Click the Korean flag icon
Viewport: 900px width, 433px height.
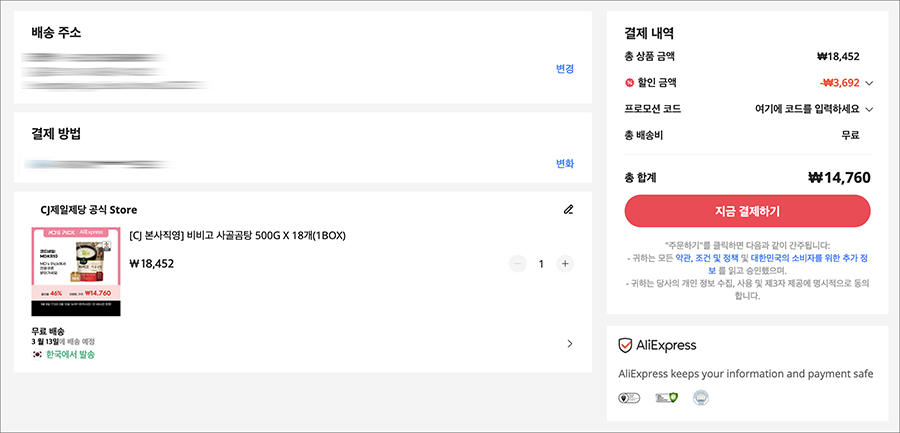click(x=37, y=354)
